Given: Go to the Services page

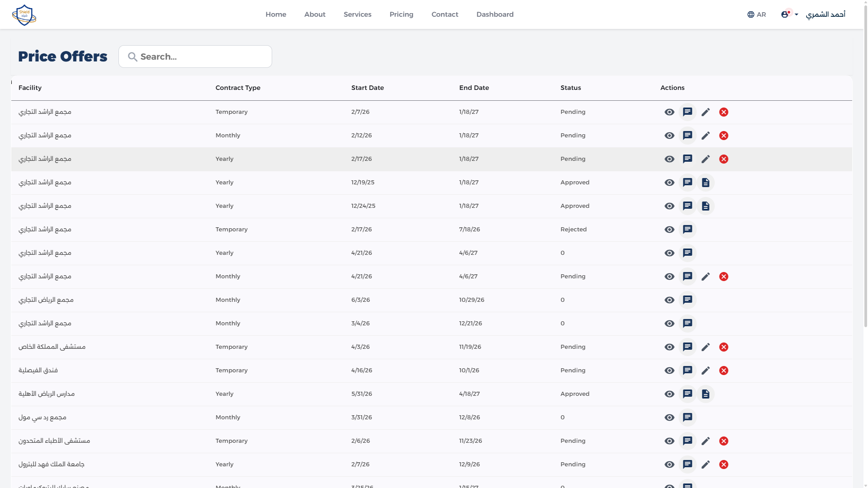Looking at the screenshot, I should coord(357,14).
